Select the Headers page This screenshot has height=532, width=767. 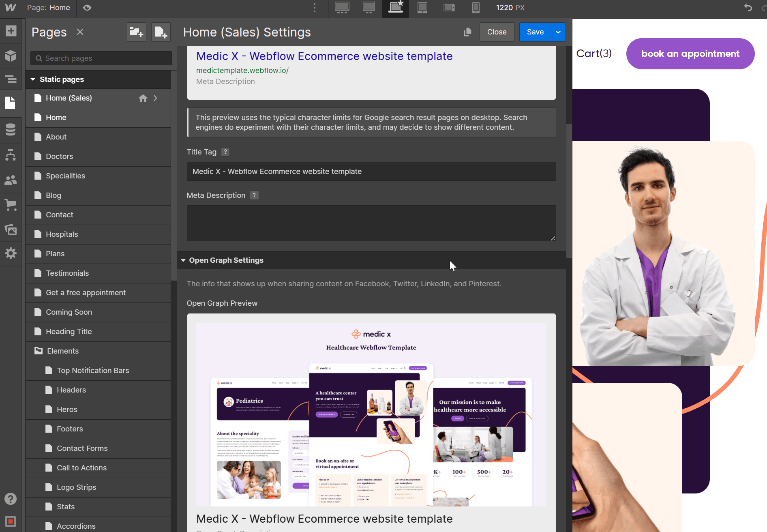tap(98, 390)
